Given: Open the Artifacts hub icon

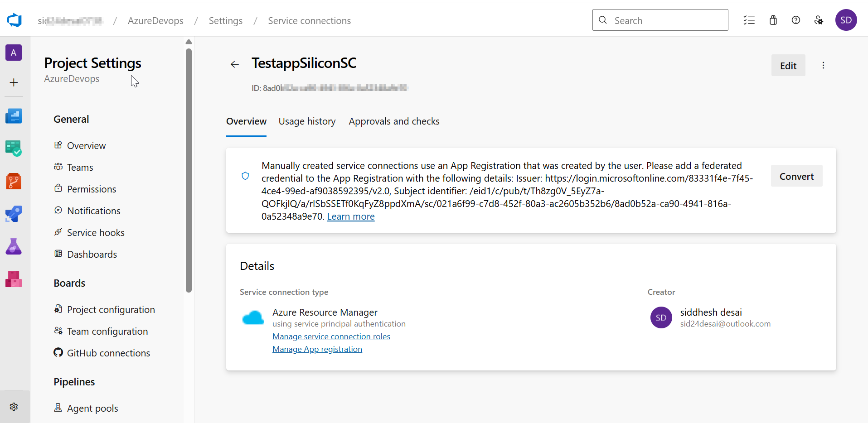Looking at the screenshot, I should click(14, 279).
